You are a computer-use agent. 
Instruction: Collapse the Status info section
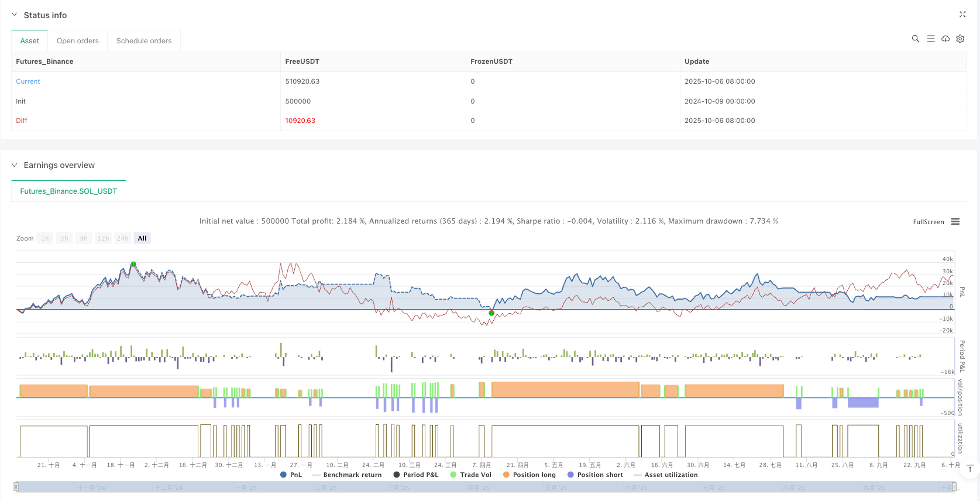[15, 15]
